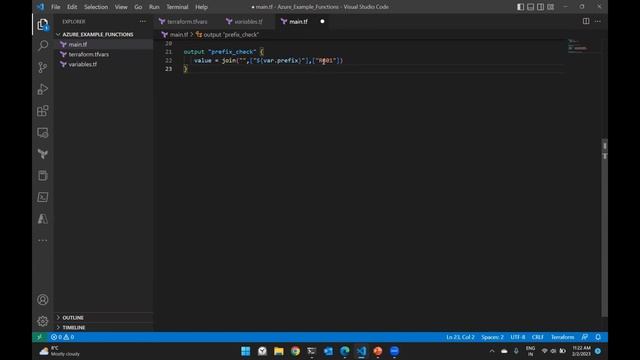
Task: Open File Explorer from taskbar
Action: [279, 351]
